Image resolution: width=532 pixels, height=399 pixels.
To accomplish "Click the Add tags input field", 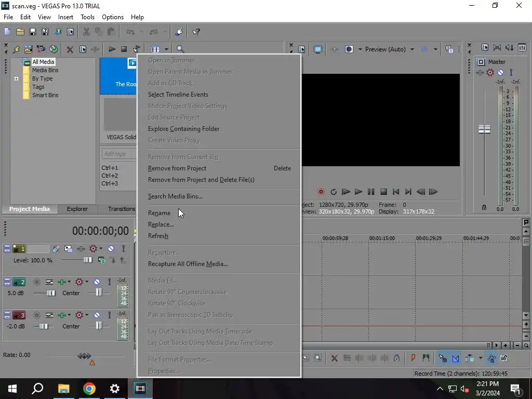I will pyautogui.click(x=119, y=154).
